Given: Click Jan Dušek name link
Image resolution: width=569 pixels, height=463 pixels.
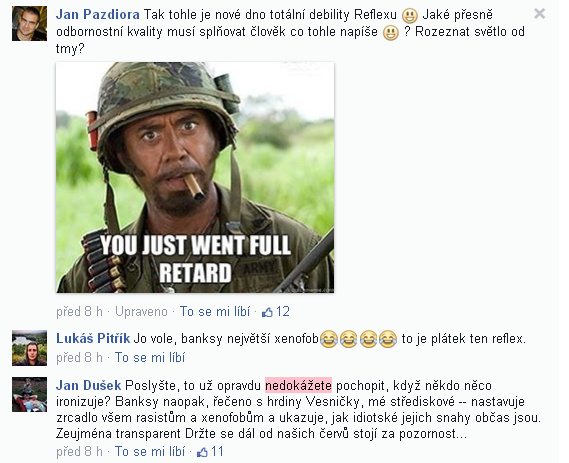Looking at the screenshot, I should coord(89,385).
